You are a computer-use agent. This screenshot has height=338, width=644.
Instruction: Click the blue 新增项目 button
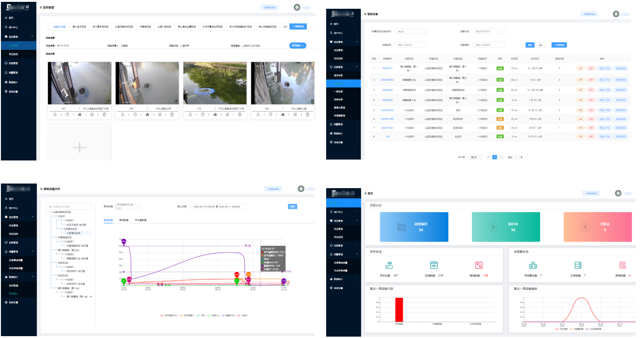[x=298, y=27]
